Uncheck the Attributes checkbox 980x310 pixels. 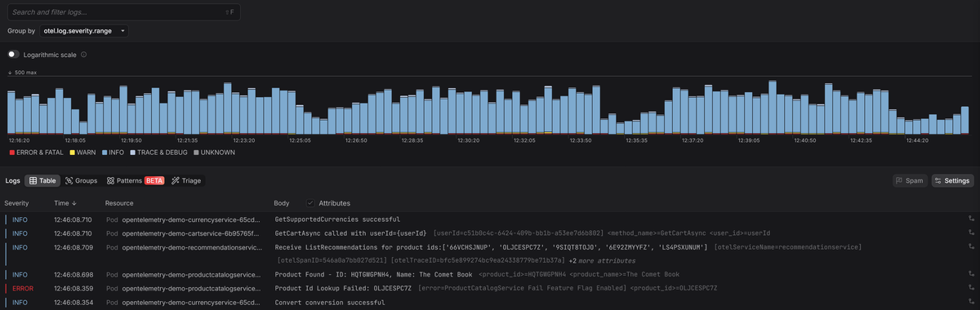310,202
